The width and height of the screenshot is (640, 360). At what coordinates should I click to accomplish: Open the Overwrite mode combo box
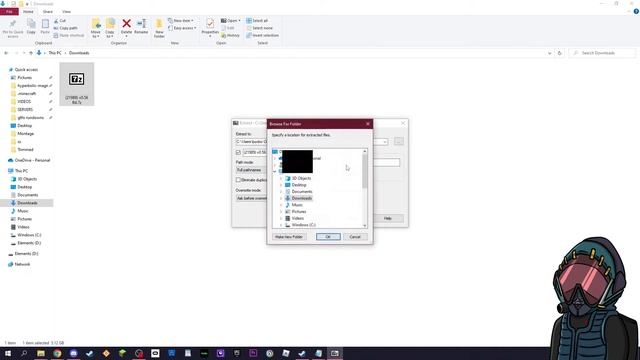pos(251,198)
